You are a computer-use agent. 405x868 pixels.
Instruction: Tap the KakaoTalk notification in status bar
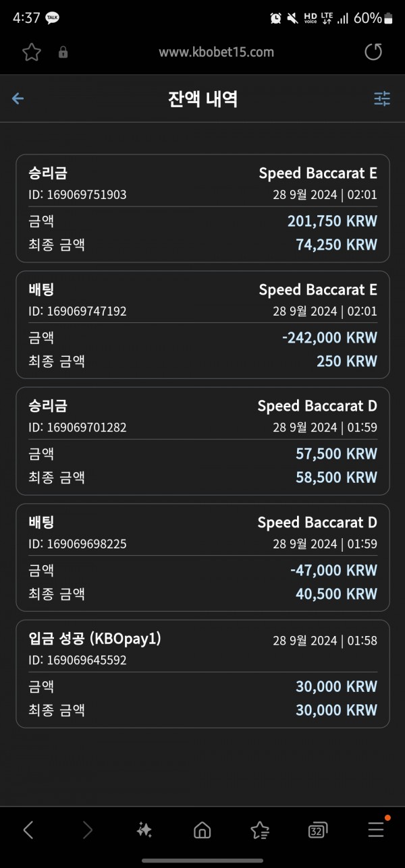(x=53, y=18)
